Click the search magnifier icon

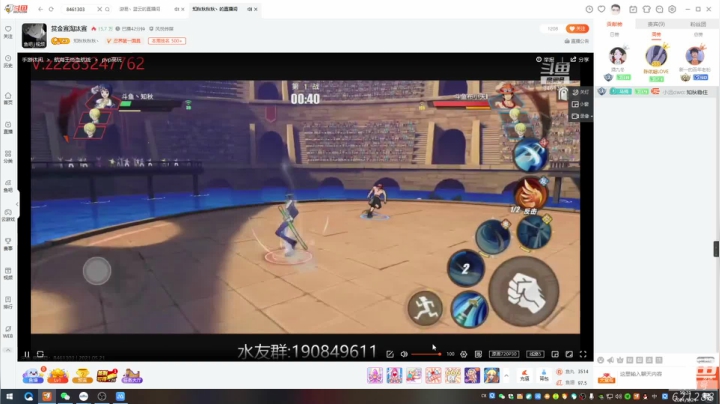coord(107,9)
